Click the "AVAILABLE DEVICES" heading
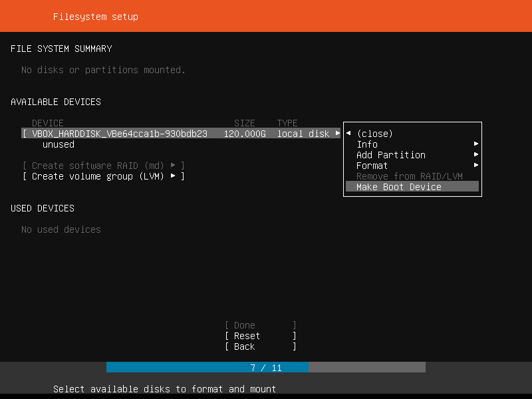 56,102
